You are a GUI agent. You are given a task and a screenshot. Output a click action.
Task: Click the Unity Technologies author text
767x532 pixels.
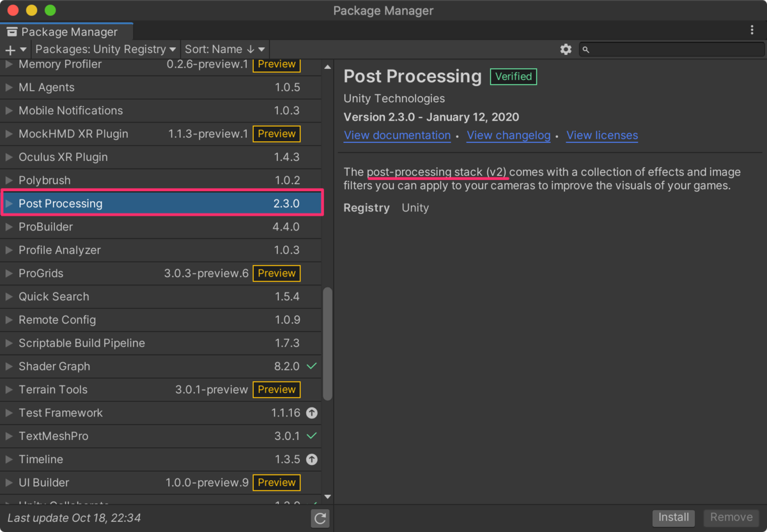click(394, 99)
